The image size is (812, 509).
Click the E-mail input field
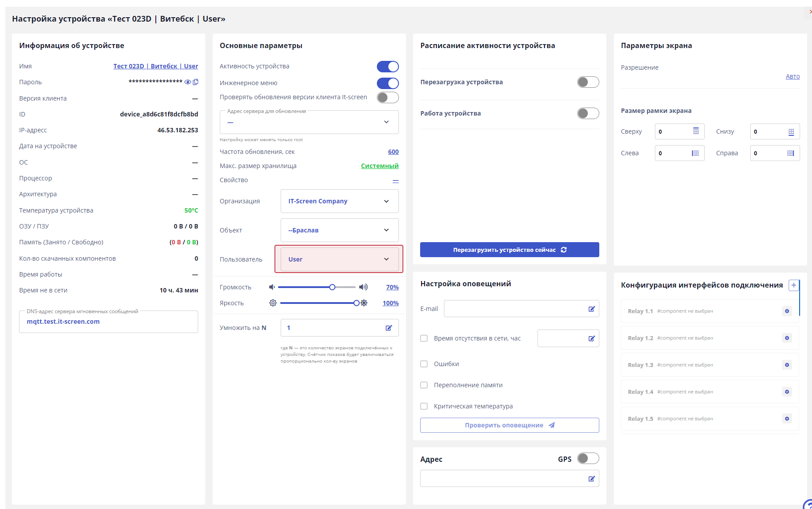tap(522, 309)
